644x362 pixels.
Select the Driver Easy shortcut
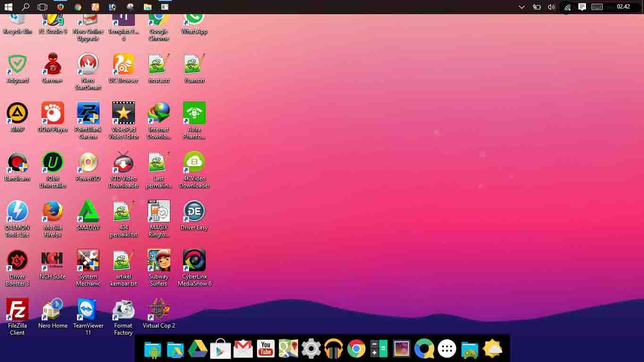[x=194, y=215]
